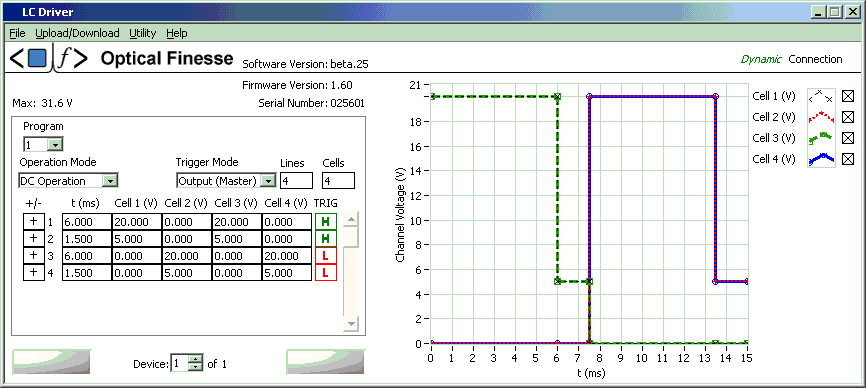Click Cell 4 blue legend line swatch

pyautogui.click(x=821, y=159)
